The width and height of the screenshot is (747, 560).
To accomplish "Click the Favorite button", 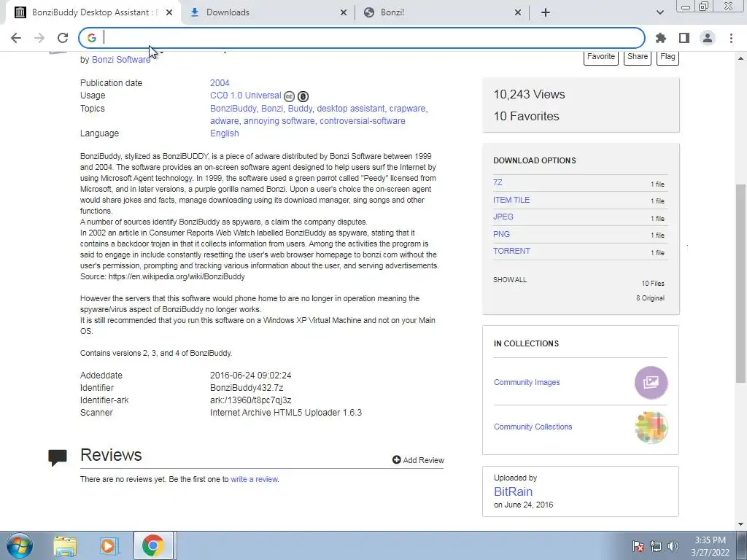I will pyautogui.click(x=601, y=57).
